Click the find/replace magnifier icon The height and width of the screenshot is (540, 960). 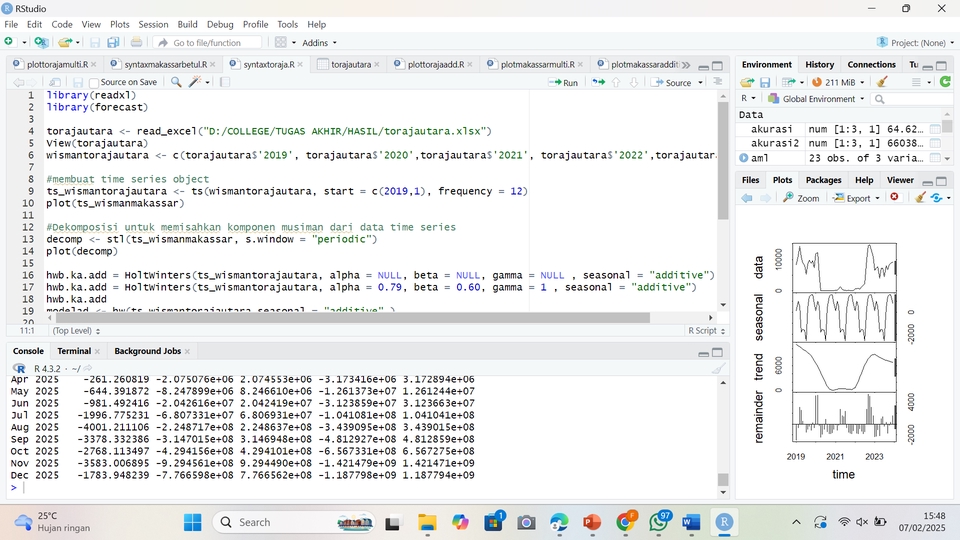[176, 83]
